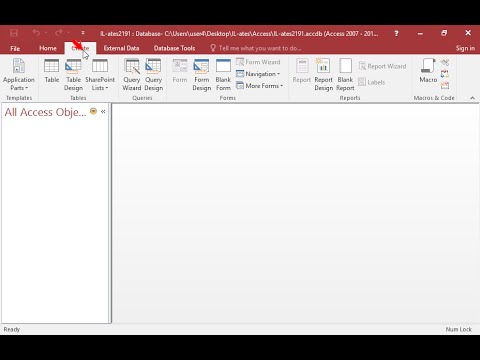
Task: Open Form Design
Action: tap(201, 75)
